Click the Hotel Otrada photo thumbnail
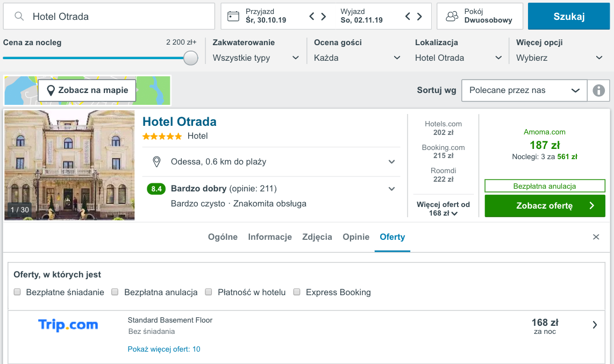The width and height of the screenshot is (614, 364). pos(69,165)
